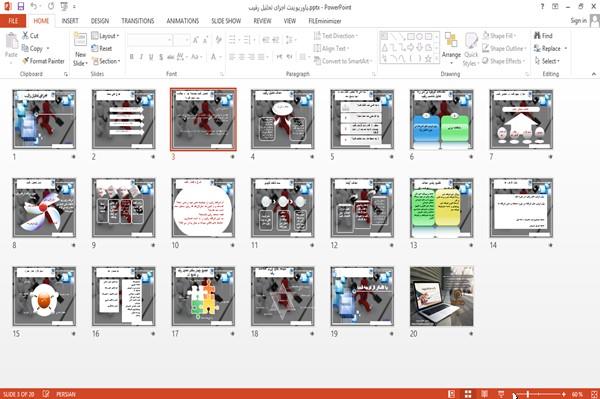
Task: Toggle Italic formatting
Action: [141, 57]
